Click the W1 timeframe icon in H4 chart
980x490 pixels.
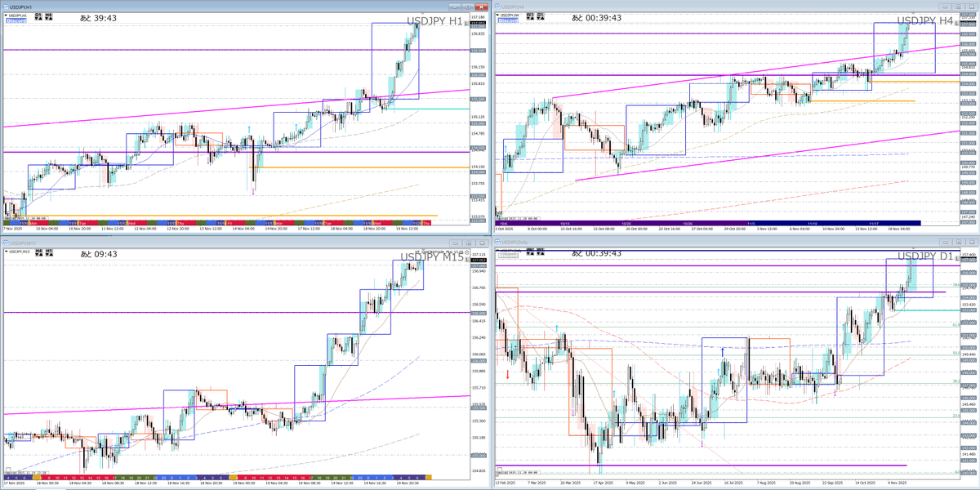529,16
